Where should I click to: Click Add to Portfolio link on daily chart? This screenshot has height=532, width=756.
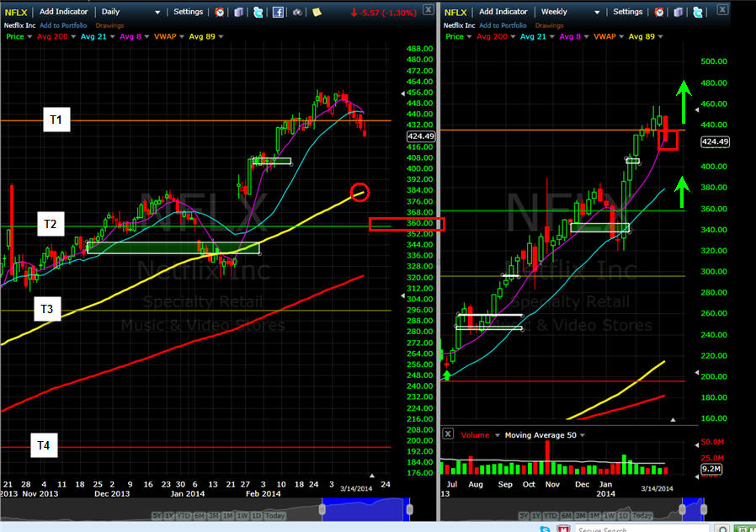point(63,25)
